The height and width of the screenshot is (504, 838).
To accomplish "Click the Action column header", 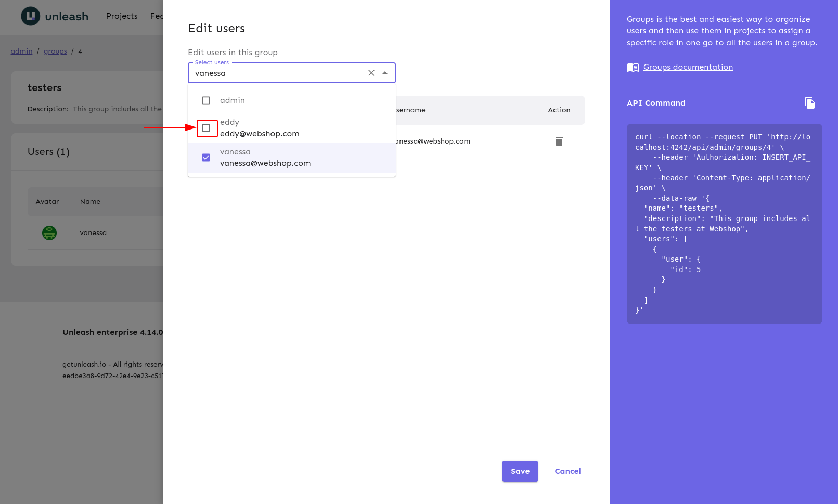I will [559, 110].
